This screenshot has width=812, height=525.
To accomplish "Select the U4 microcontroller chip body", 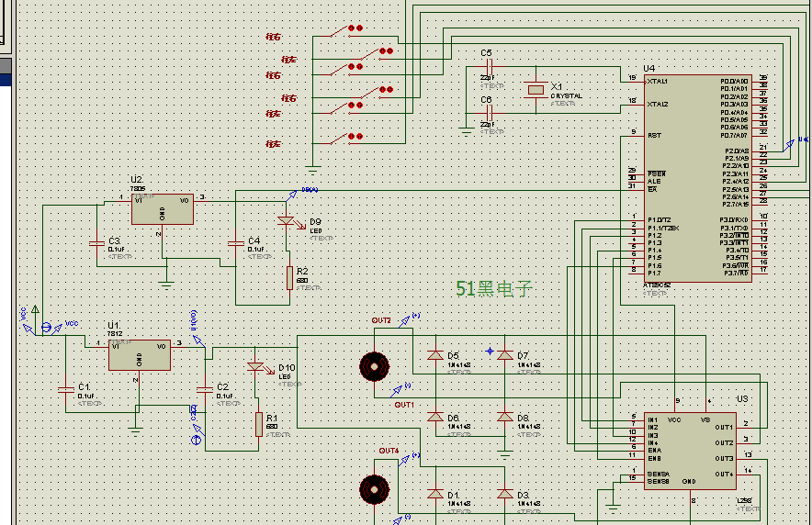I will (x=696, y=178).
